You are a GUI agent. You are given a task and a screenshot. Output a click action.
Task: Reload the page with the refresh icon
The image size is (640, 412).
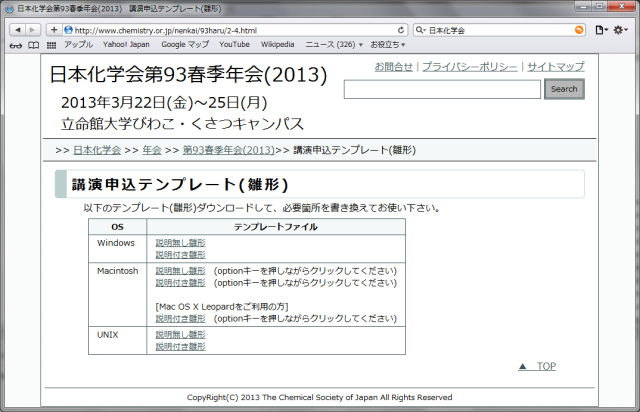point(402,30)
